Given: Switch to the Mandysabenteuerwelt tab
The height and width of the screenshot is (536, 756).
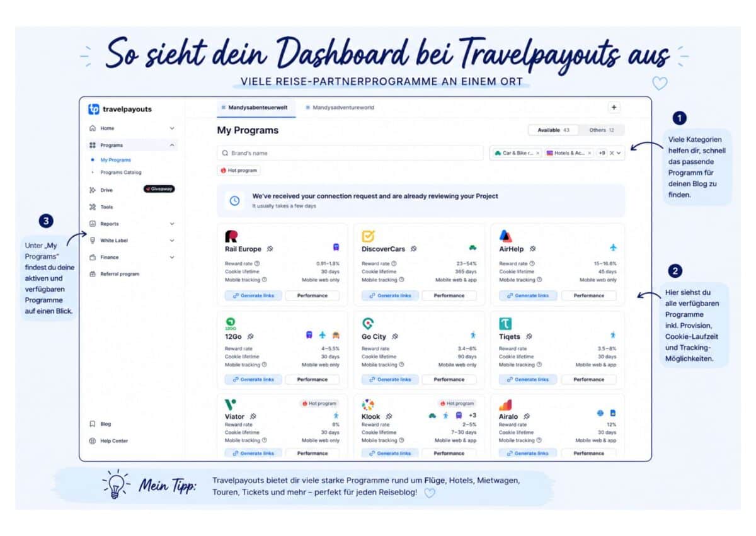Looking at the screenshot, I should (x=255, y=108).
